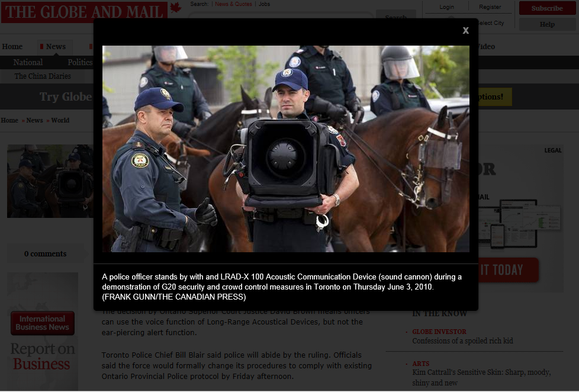Open the Login link
The image size is (579, 392).
tap(446, 7)
